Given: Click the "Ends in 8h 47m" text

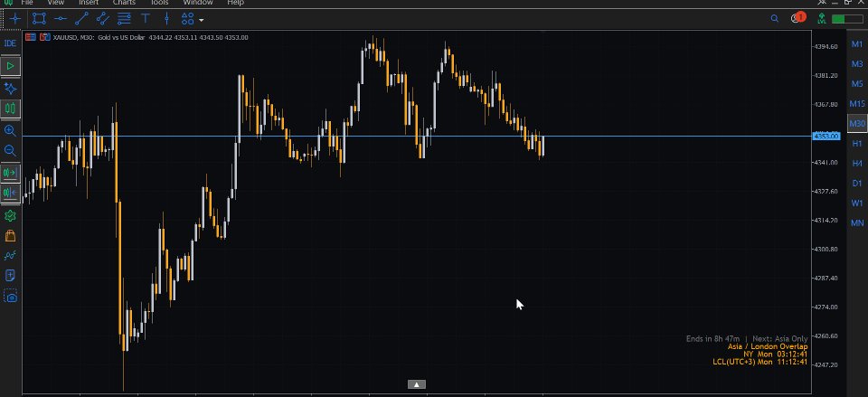Looking at the screenshot, I should [712, 338].
